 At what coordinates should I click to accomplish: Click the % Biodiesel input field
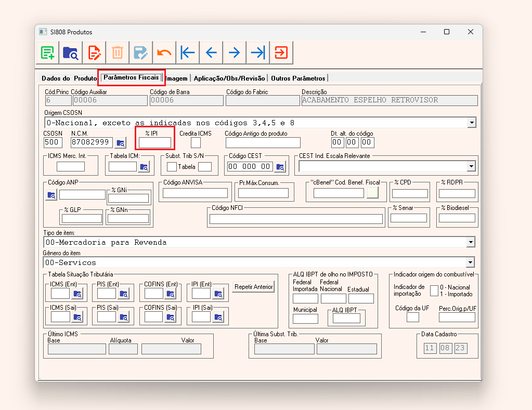click(x=457, y=218)
